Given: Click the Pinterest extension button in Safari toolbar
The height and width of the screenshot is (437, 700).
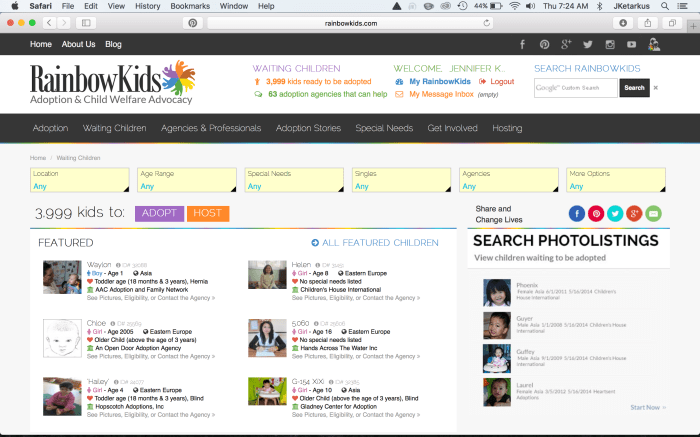Looking at the screenshot, I should (x=193, y=23).
